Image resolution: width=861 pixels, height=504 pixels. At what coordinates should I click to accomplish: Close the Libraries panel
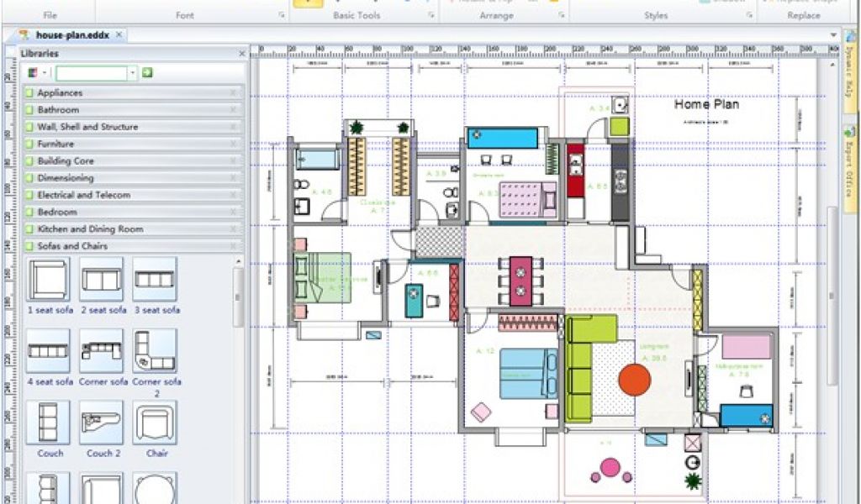coord(241,54)
